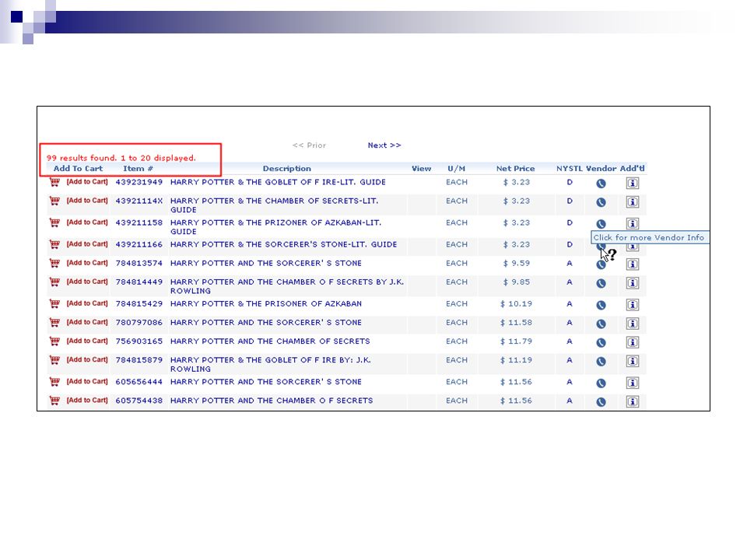The height and width of the screenshot is (560, 747).
Task: Click the Description column header
Action: click(x=287, y=169)
